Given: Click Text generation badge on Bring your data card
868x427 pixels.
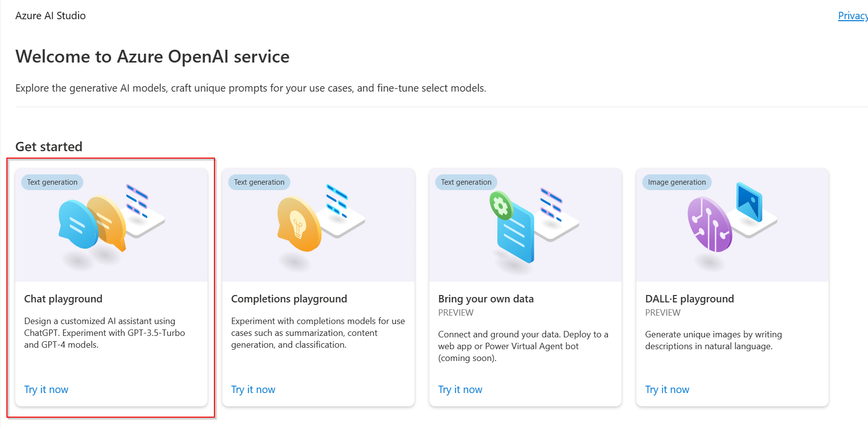Looking at the screenshot, I should 466,182.
